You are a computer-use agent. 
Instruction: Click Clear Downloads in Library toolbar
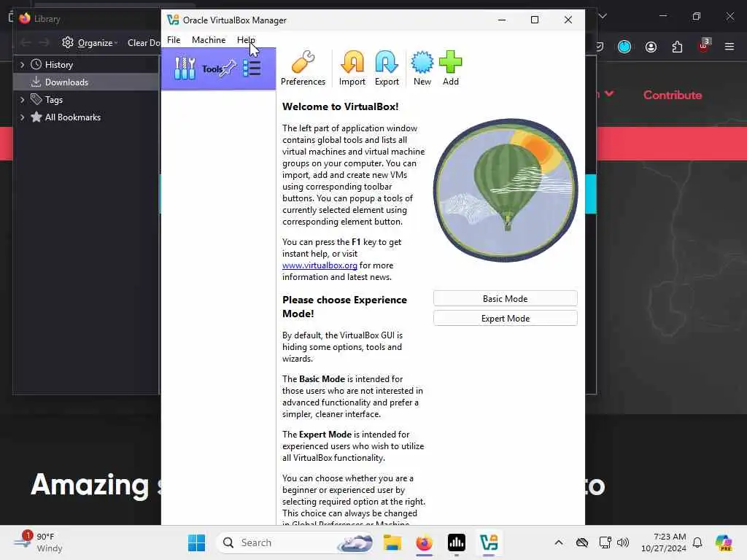pyautogui.click(x=144, y=42)
